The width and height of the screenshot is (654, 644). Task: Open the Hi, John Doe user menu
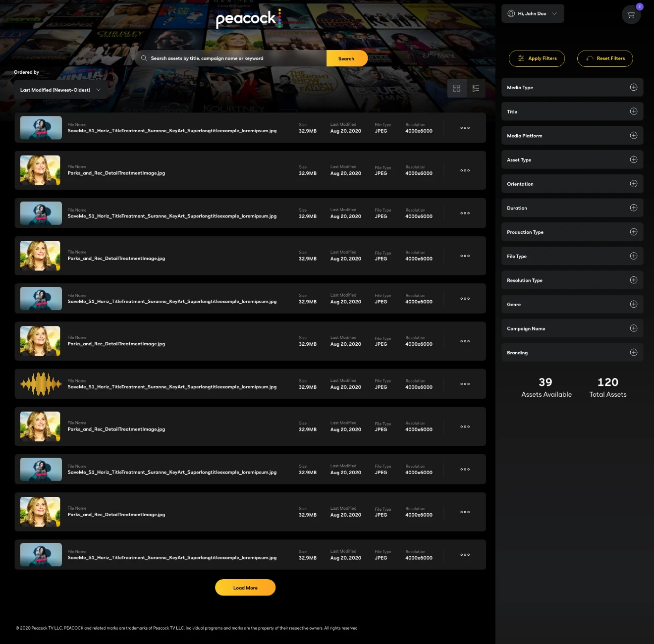point(533,14)
